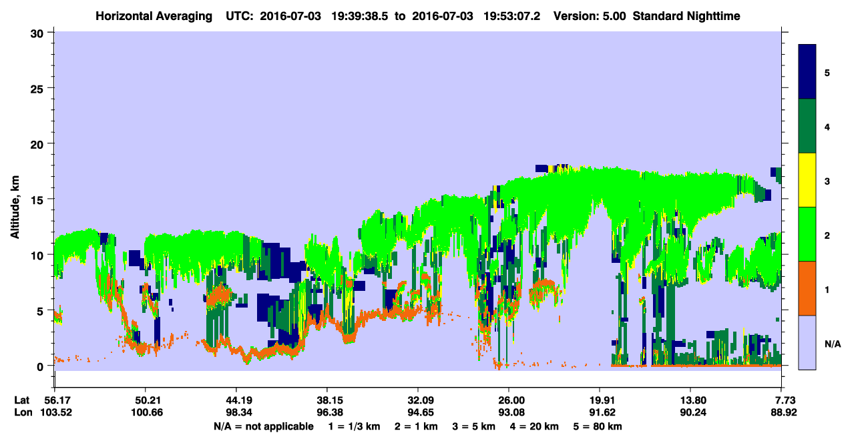This screenshot has width=868, height=445.
Task: Click the bright green legend swatch labeled 2
Action: (x=807, y=234)
